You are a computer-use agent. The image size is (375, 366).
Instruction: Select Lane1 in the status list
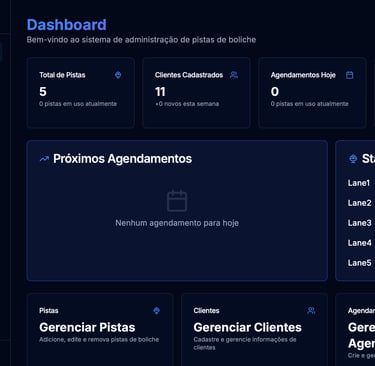(x=359, y=183)
